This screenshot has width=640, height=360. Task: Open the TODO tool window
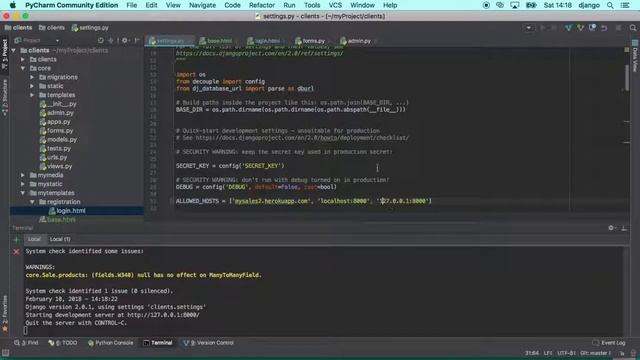point(63,343)
